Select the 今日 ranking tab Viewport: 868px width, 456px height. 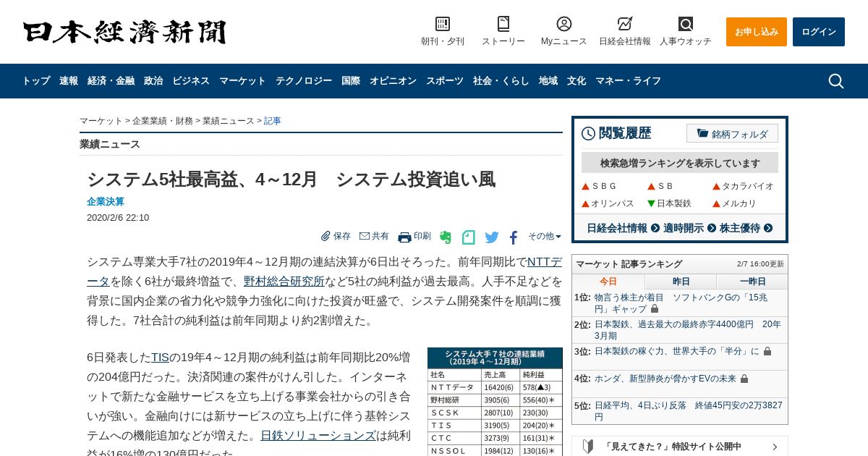(x=608, y=282)
